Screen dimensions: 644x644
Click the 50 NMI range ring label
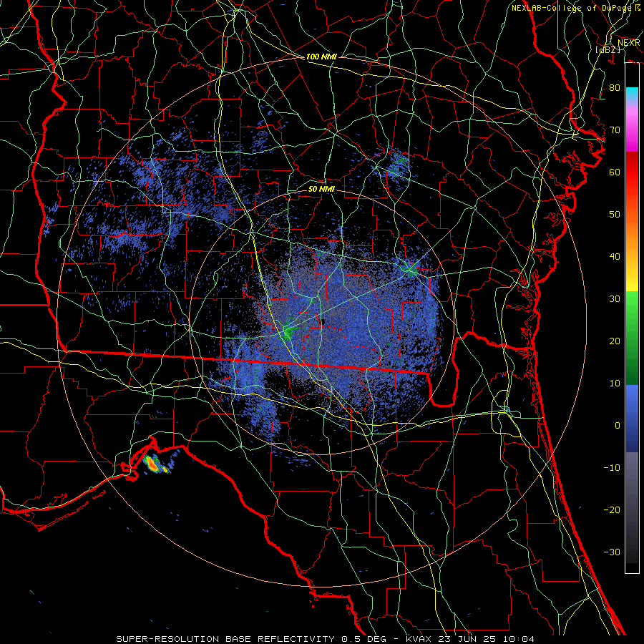[x=321, y=189]
